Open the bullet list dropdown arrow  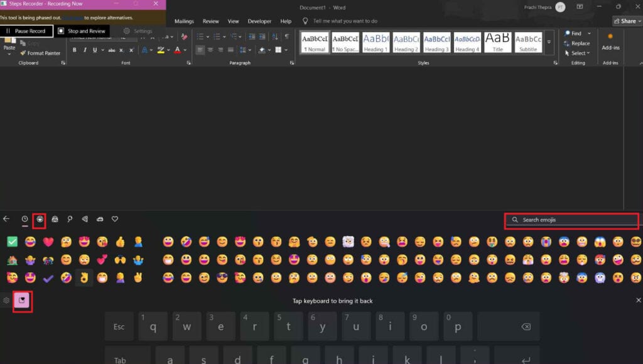coord(207,35)
